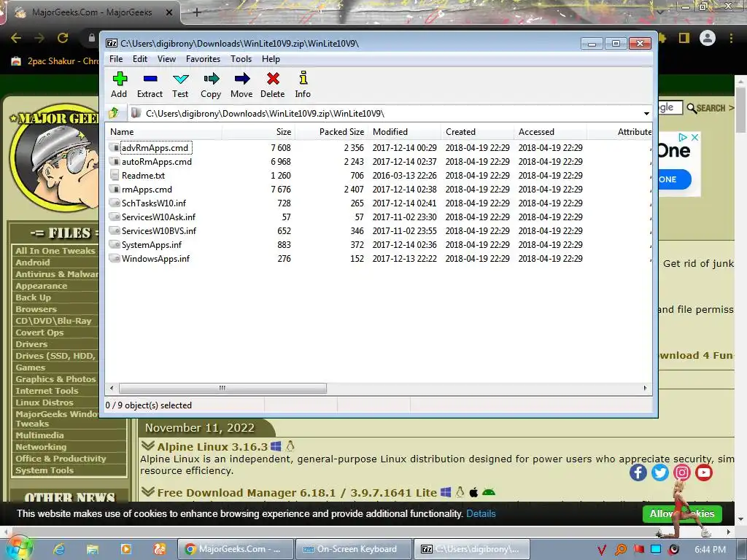Image resolution: width=747 pixels, height=560 pixels.
Task: Click the red Delete toolbar icon
Action: pyautogui.click(x=273, y=85)
